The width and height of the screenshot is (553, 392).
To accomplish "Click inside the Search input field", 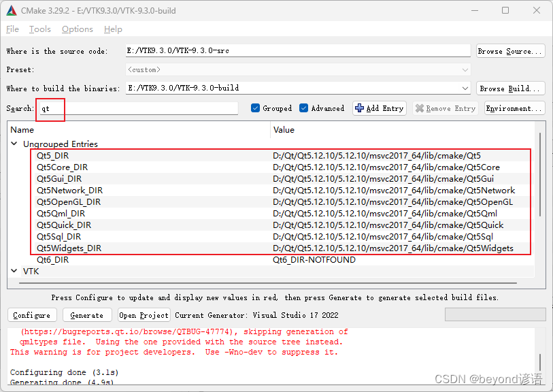I will tap(136, 108).
